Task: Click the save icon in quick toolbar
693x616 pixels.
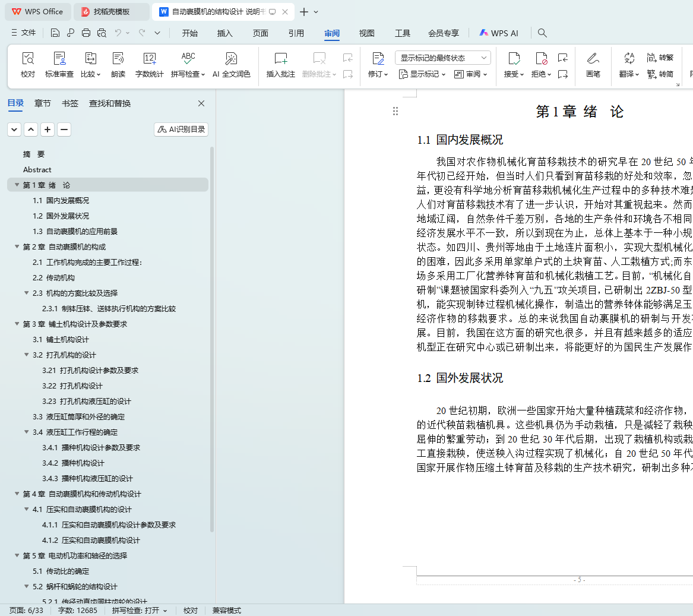Action: [x=55, y=33]
